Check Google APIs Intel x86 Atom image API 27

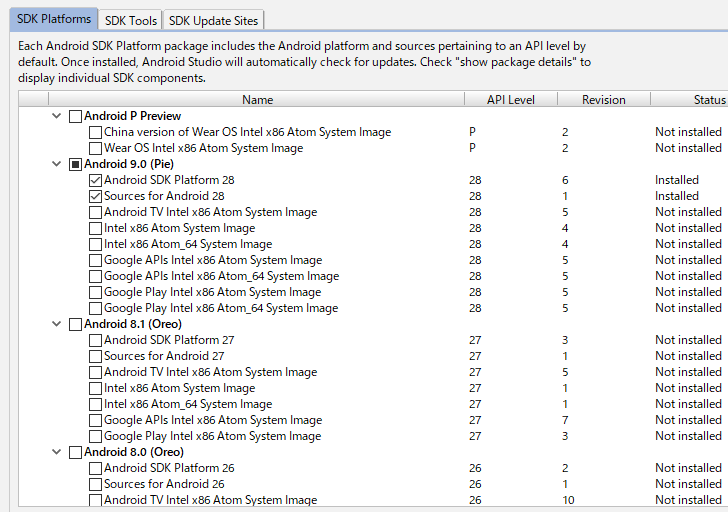click(95, 421)
